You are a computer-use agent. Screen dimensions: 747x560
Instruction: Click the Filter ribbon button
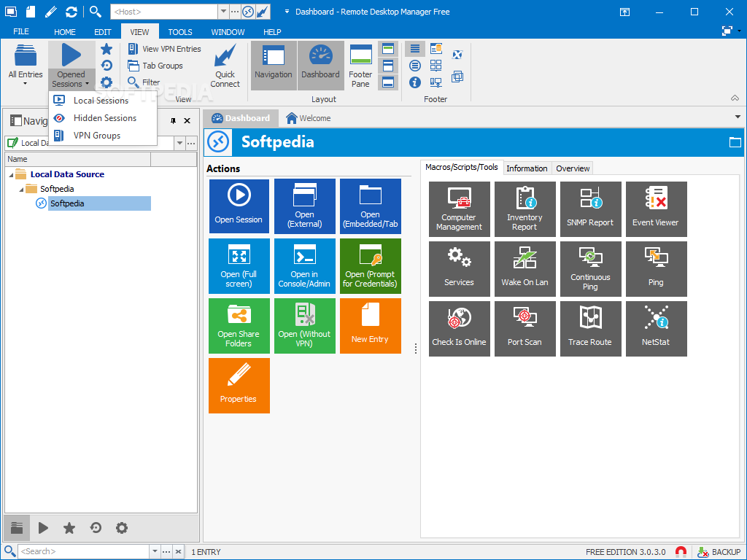144,82
